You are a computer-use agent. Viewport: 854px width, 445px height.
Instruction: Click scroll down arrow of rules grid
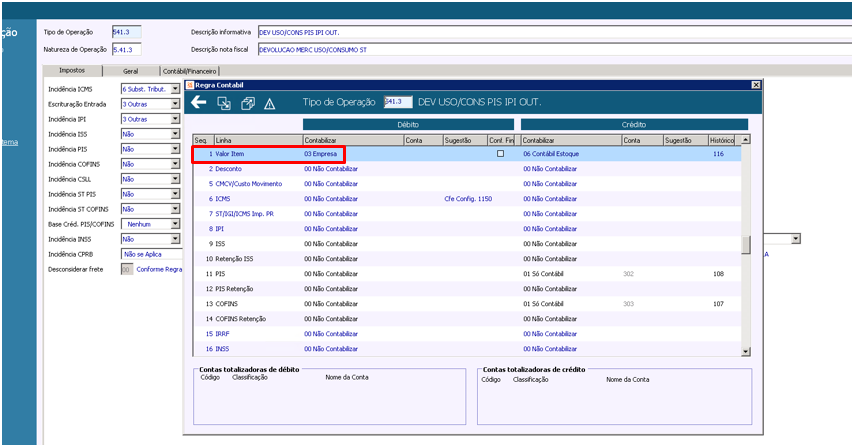tap(745, 350)
